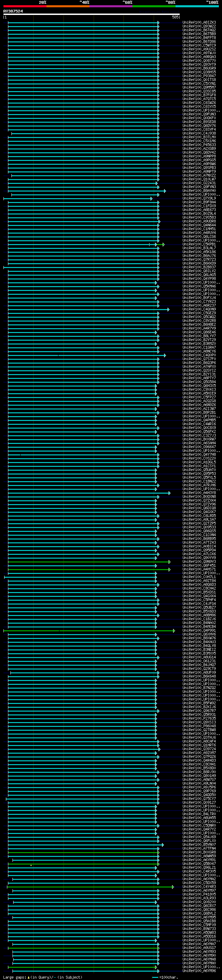Viewport: 222px width, 980px height.
Task: Select hit label UniRef100_B6TAQ2
Action: click(199, 31)
